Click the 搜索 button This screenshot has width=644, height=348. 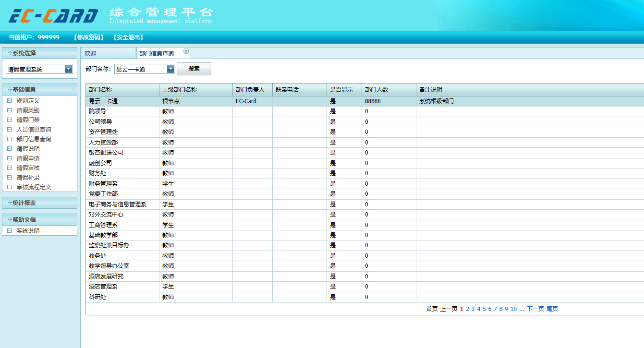click(194, 69)
